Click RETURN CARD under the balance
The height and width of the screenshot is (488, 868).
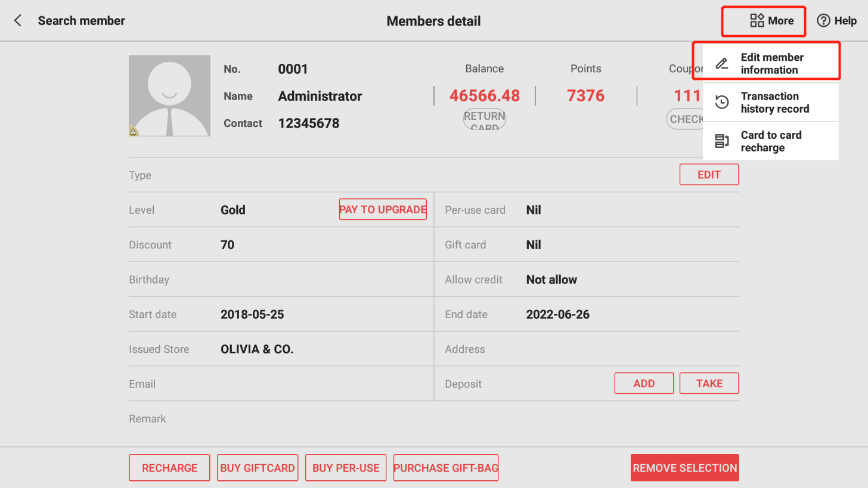pos(485,120)
